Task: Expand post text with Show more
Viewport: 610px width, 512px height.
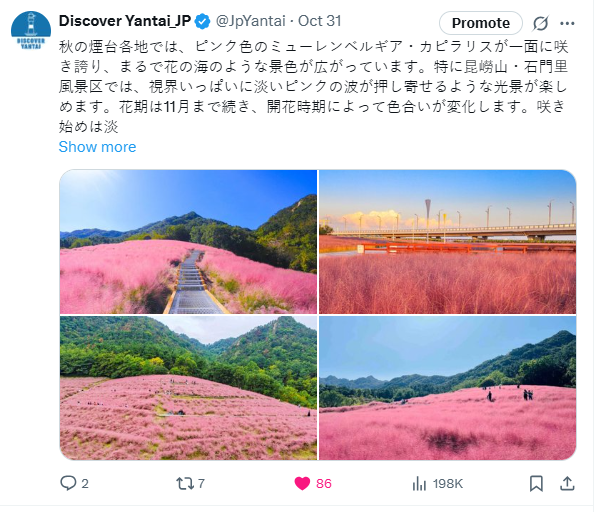Action: (97, 147)
